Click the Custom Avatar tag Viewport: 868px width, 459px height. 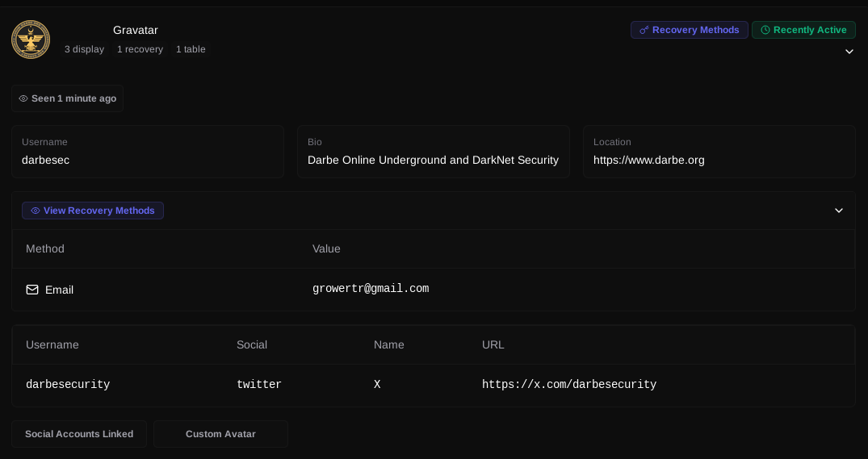point(220,434)
